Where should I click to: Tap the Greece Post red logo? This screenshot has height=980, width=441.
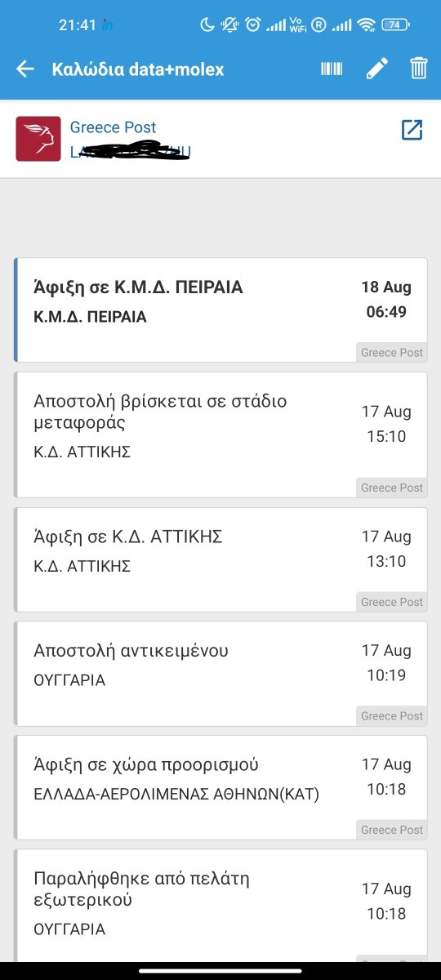click(x=38, y=139)
